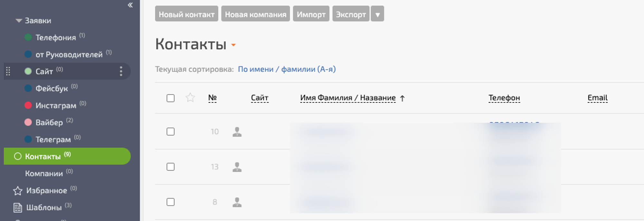This screenshot has width=644, height=221.
Task: Open Компании in the sidebar
Action: 44,174
